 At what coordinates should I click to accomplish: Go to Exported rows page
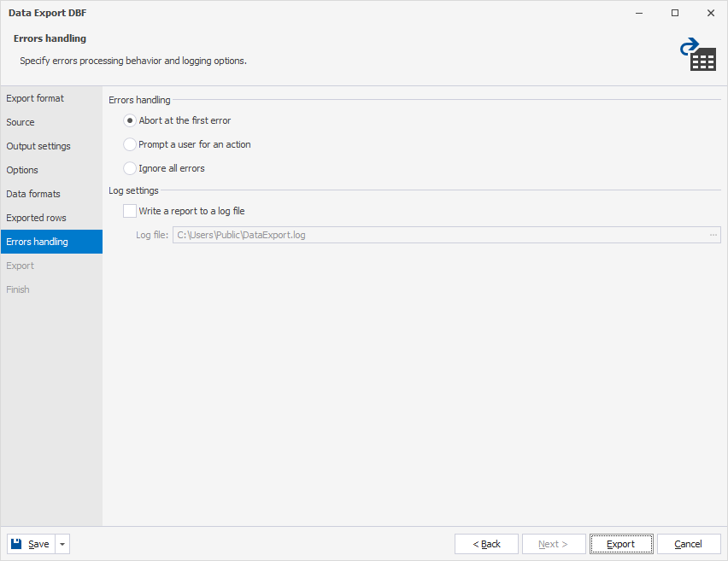[51, 218]
